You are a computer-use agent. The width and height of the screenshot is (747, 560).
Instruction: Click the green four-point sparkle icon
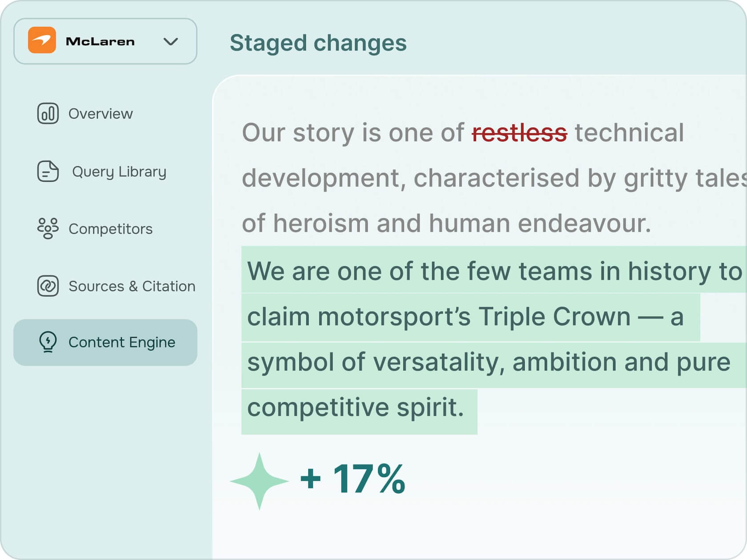(x=259, y=481)
